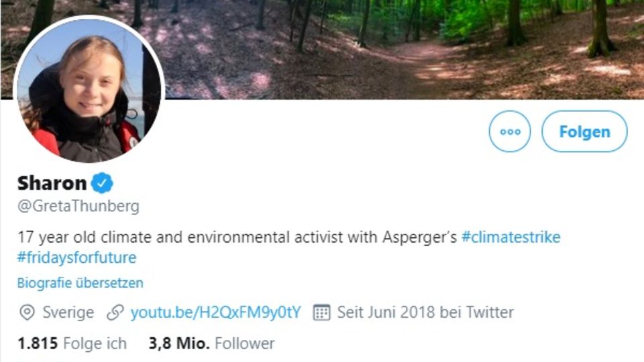
Task: View the 1.815 Folge ich list
Action: tap(72, 344)
